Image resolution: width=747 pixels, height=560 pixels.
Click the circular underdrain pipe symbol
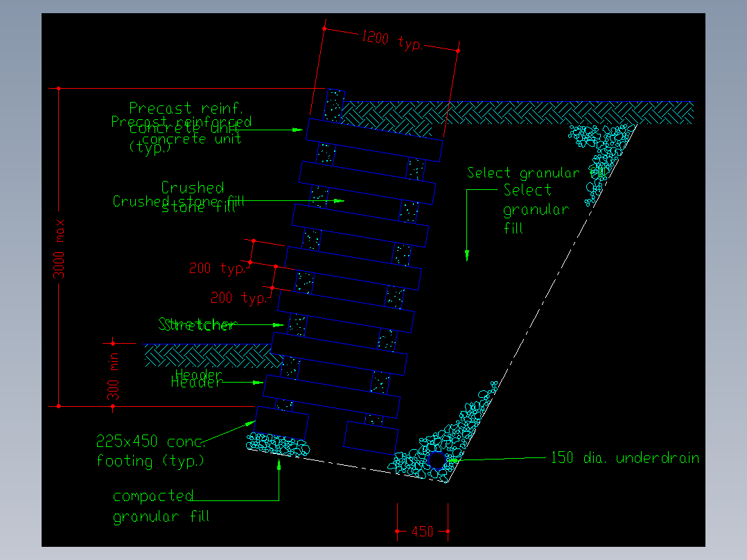(x=437, y=461)
